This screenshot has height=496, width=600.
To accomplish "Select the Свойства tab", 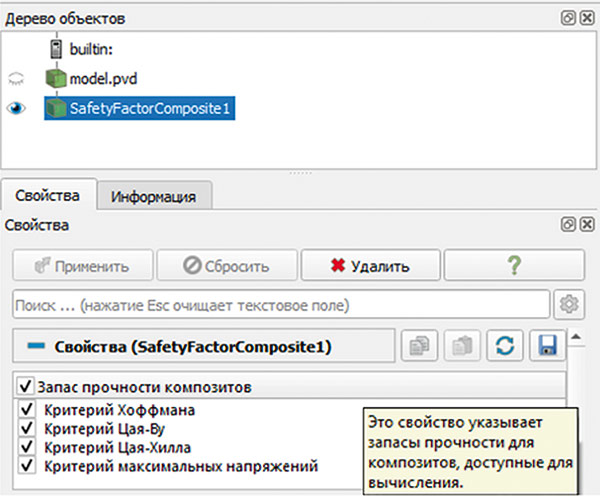I will (x=49, y=195).
